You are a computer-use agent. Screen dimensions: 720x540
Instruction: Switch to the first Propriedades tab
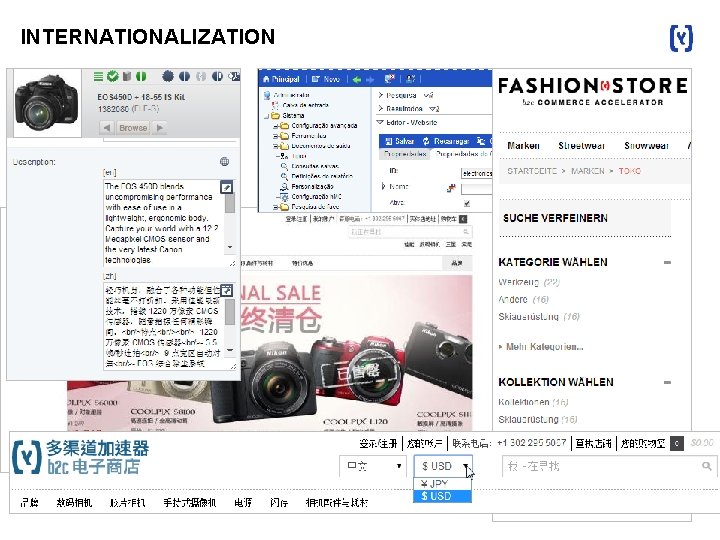pyautogui.click(x=405, y=154)
